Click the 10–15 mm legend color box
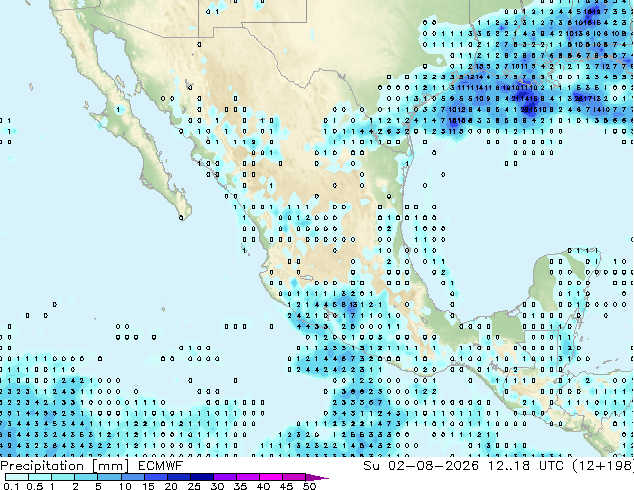This screenshot has height=490, width=634. coord(133,477)
